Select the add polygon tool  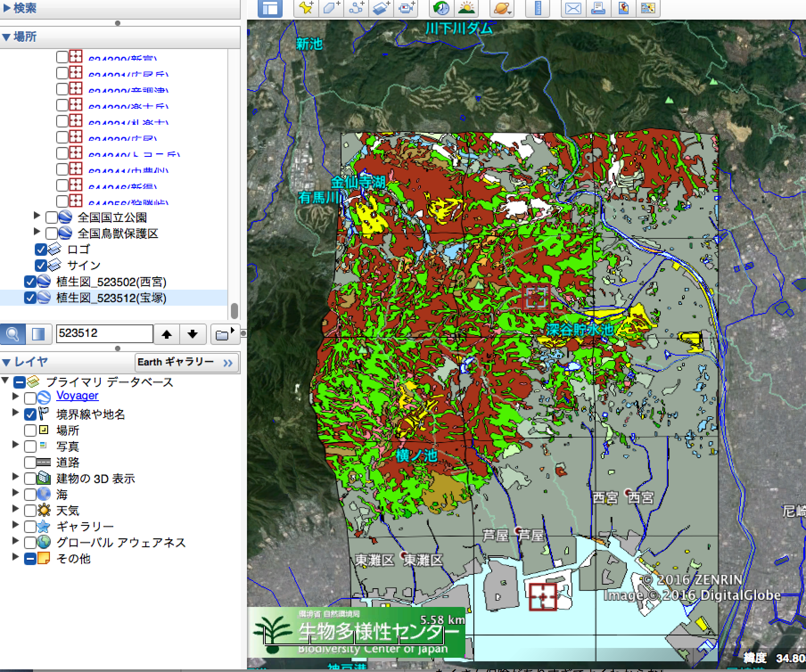click(x=331, y=8)
